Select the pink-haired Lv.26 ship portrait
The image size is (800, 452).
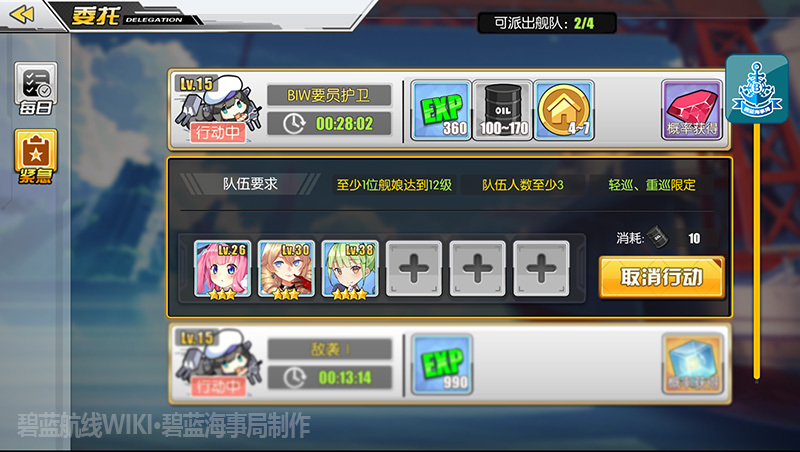222,269
